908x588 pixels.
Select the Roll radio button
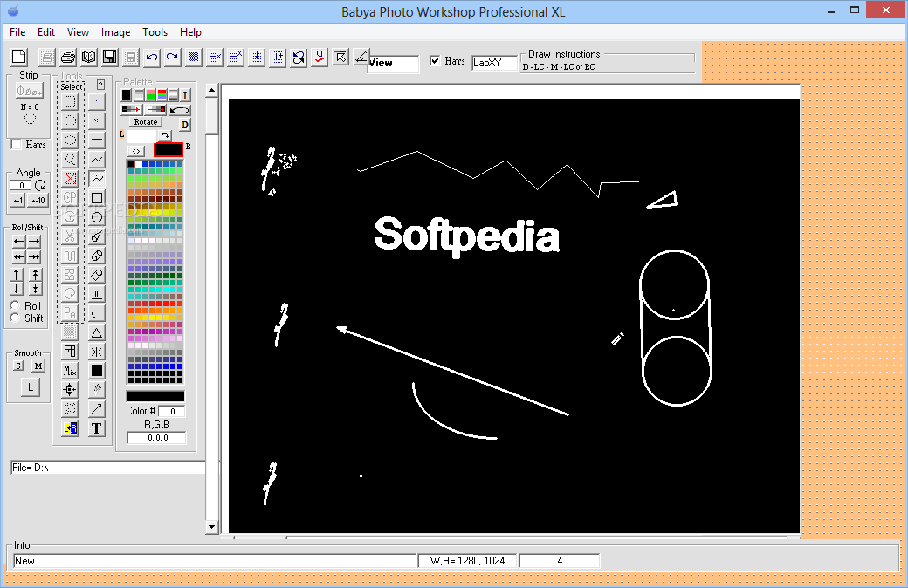pos(16,305)
